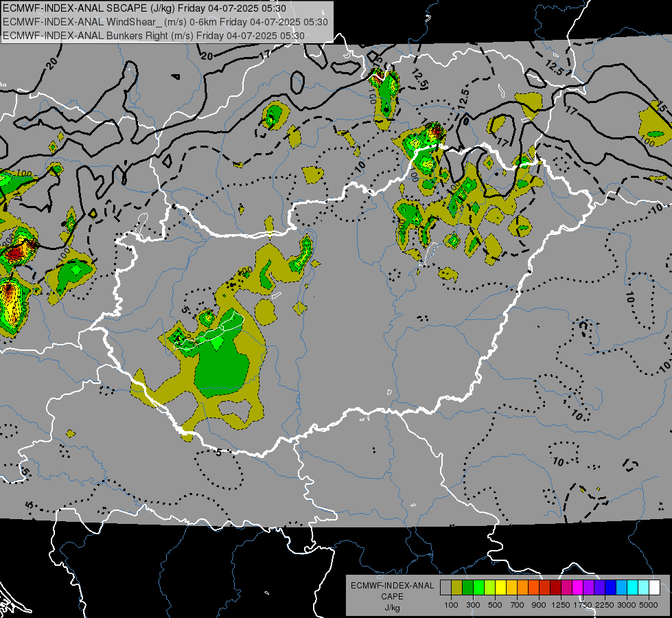This screenshot has width=672, height=618.
Task: Click the J/kg unit label in legend
Action: (392, 608)
